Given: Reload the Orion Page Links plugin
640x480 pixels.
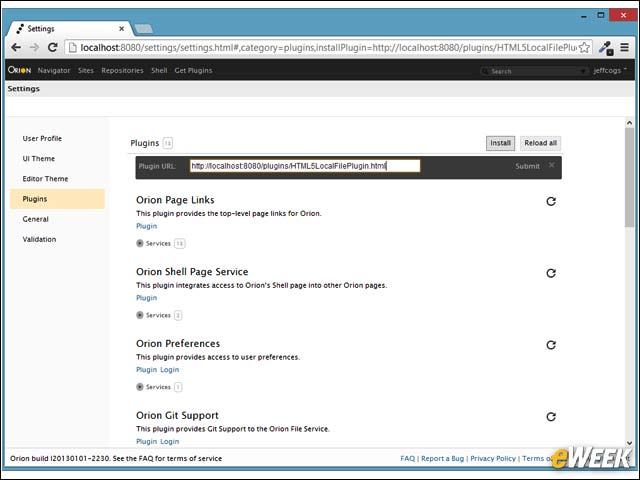Looking at the screenshot, I should (551, 201).
